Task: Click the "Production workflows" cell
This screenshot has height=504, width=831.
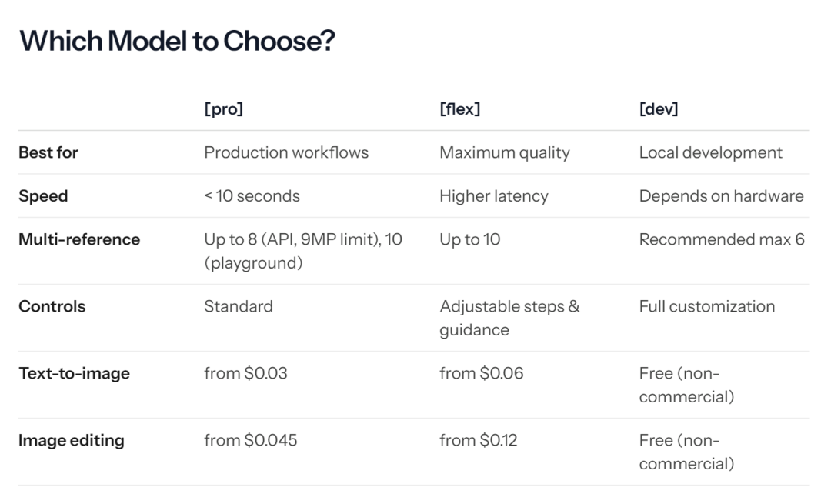Action: tap(286, 152)
